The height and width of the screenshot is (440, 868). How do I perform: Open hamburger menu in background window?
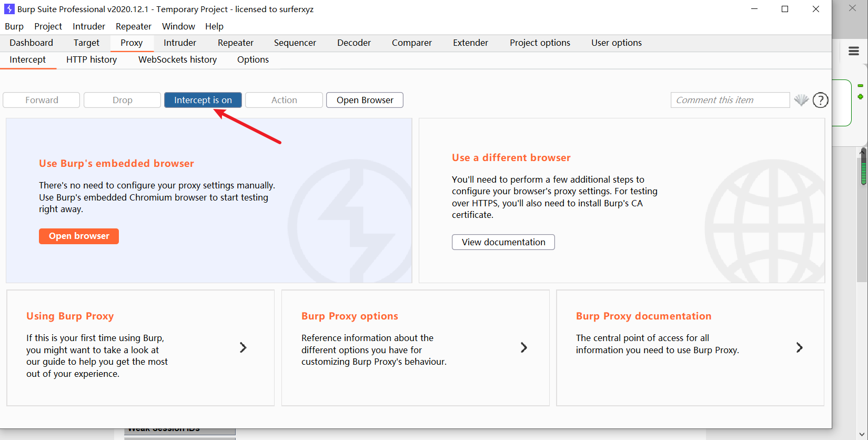click(854, 51)
